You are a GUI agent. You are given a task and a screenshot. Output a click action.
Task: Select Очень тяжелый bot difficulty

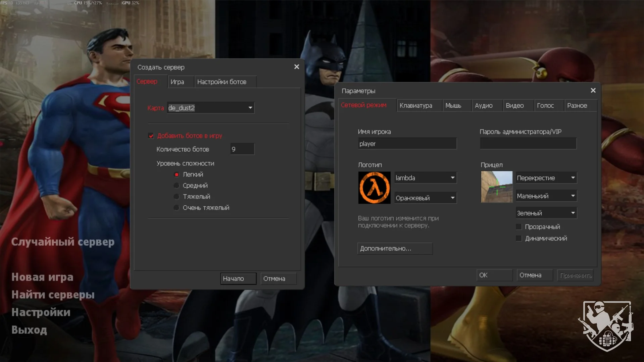click(177, 208)
